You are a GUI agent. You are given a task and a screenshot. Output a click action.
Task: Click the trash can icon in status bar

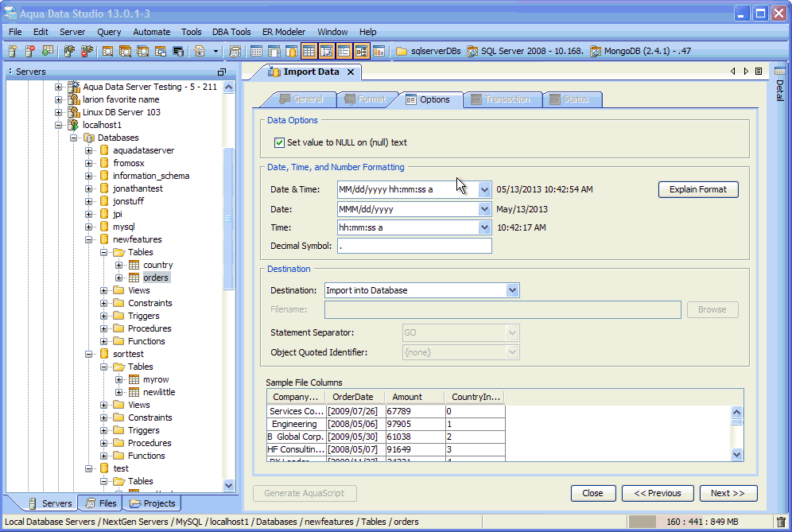click(x=782, y=522)
